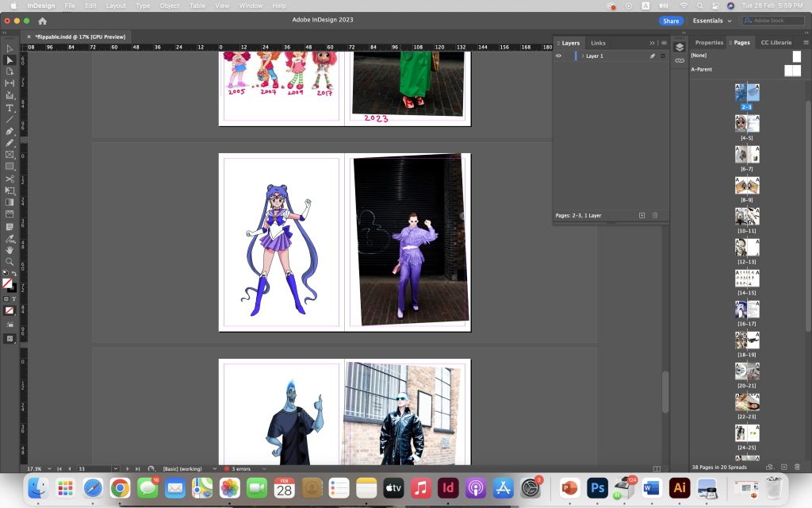Select the Rectangle shape tool
Image resolution: width=812 pixels, height=508 pixels.
(x=10, y=167)
